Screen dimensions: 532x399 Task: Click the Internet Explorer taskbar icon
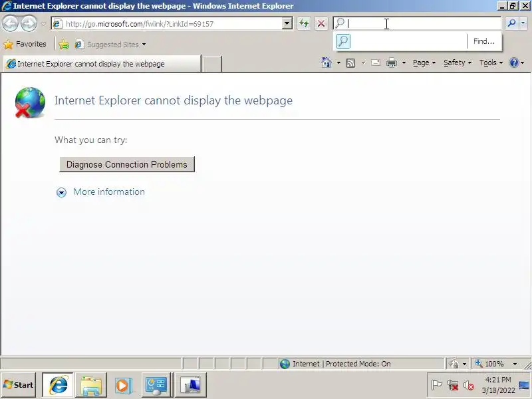click(58, 385)
